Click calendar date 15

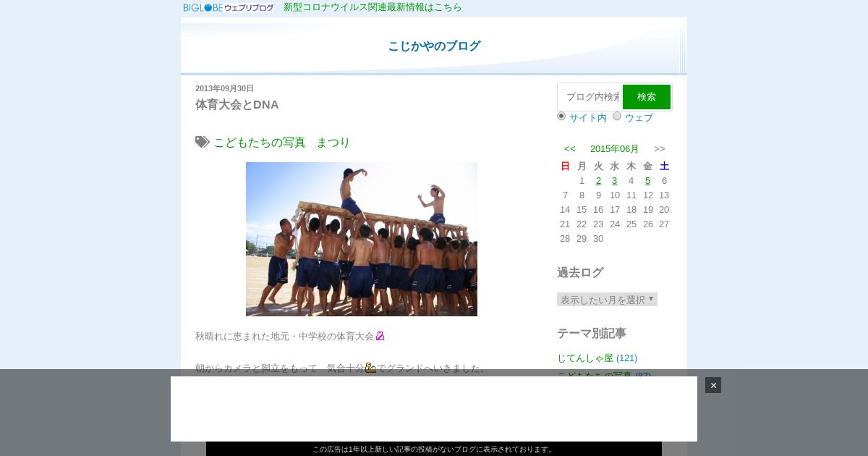[582, 210]
